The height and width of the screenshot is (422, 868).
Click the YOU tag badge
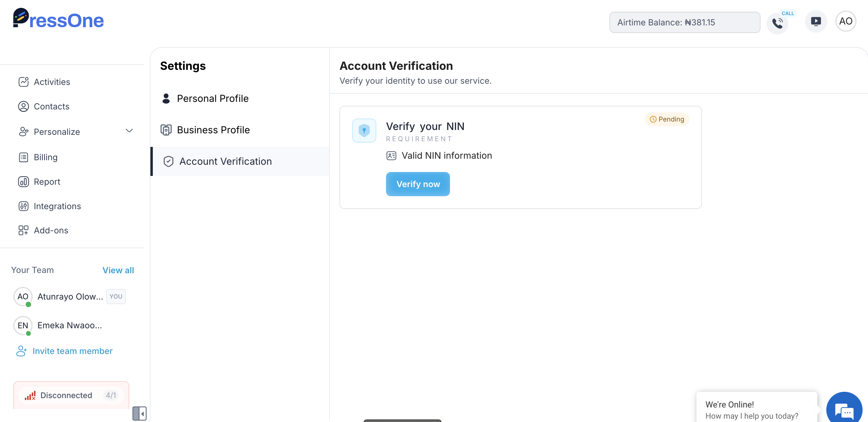coord(116,297)
